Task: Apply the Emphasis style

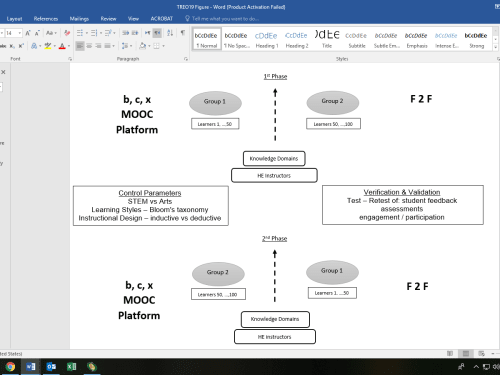Action: click(x=417, y=39)
